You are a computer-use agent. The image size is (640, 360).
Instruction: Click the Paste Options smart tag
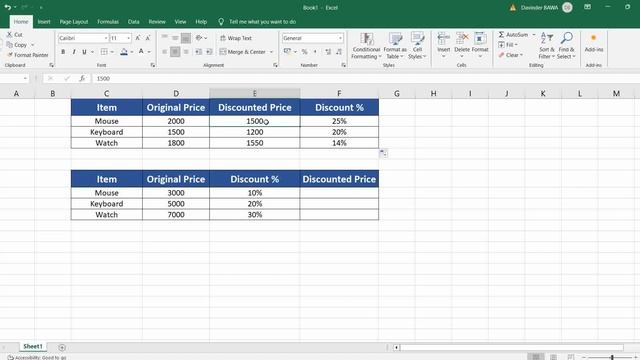383,153
